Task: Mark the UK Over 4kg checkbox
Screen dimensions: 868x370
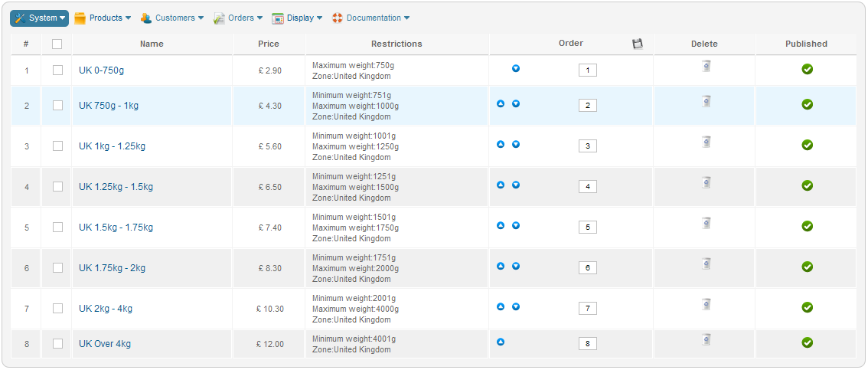Action: click(x=57, y=343)
